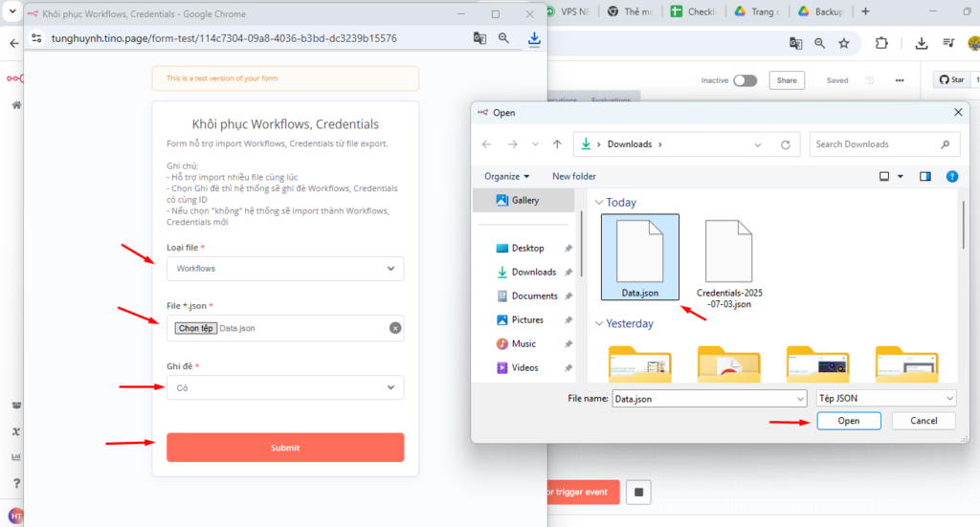Image resolution: width=980 pixels, height=527 pixels.
Task: Click download icon in background Chrome toolbar
Action: (x=922, y=43)
